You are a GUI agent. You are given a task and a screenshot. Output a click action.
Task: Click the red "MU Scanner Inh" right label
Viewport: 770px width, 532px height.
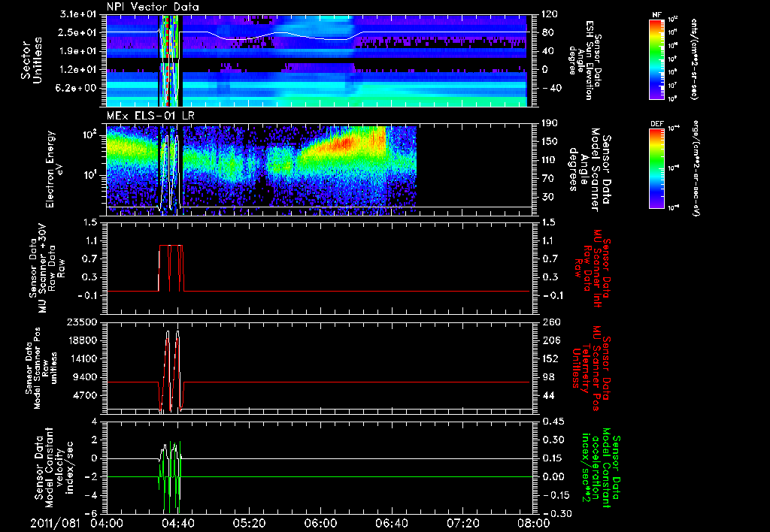[592, 268]
